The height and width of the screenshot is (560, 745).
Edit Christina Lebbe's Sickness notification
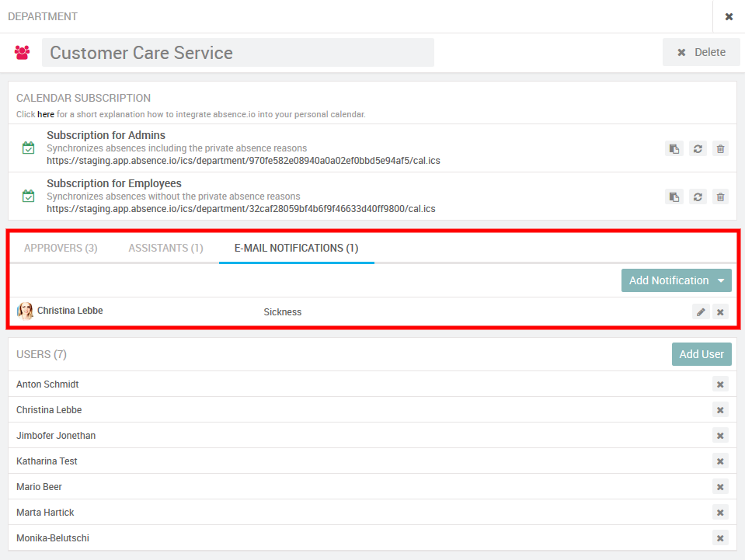[x=701, y=311]
